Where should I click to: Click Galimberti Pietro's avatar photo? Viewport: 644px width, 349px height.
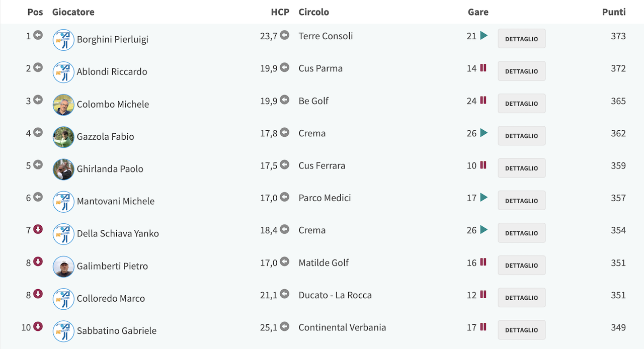[63, 267]
